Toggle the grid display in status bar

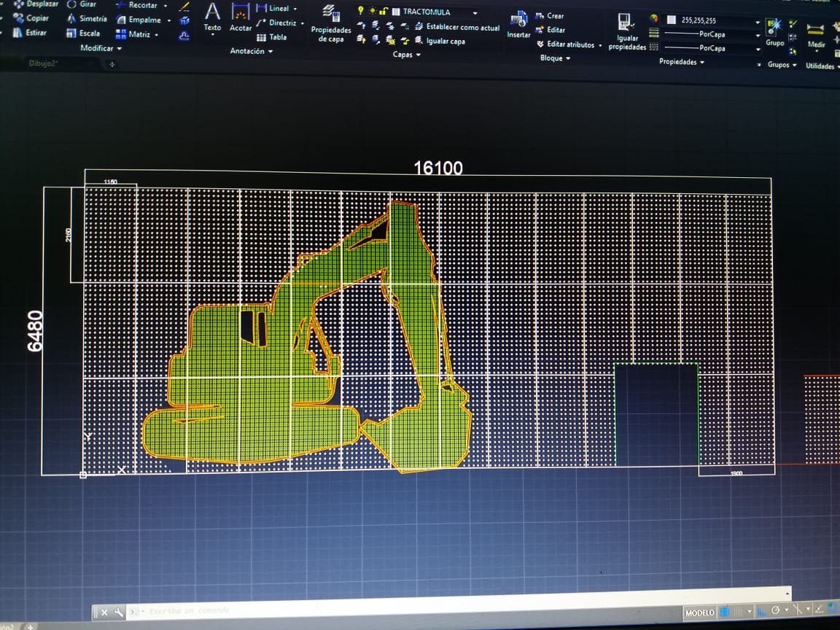coord(725,612)
